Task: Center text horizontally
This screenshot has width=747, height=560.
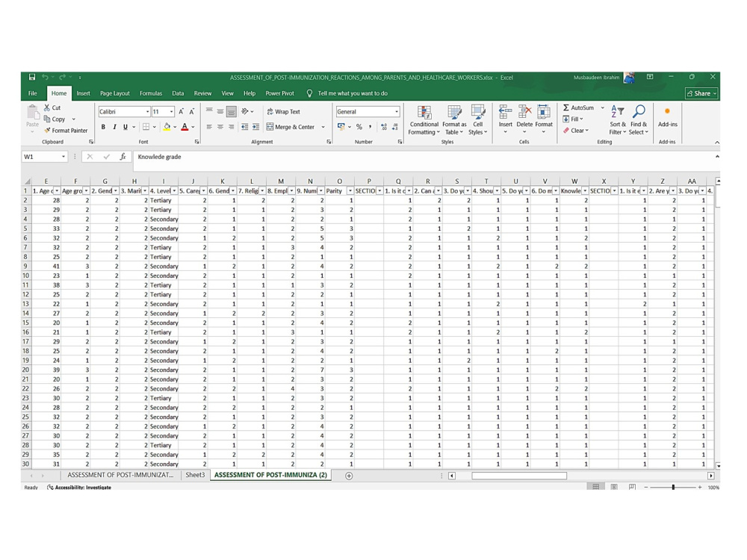Action: [220, 127]
